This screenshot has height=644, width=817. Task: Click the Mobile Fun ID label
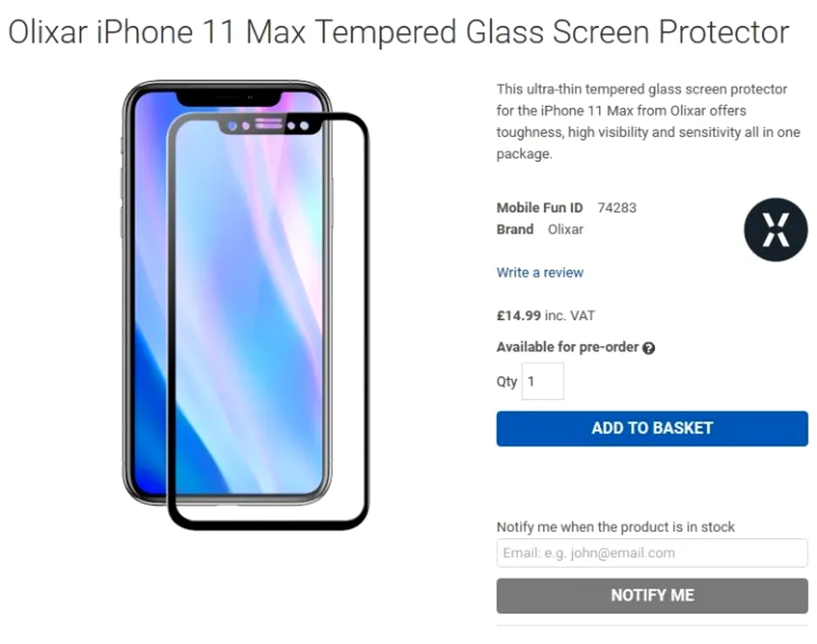[539, 208]
